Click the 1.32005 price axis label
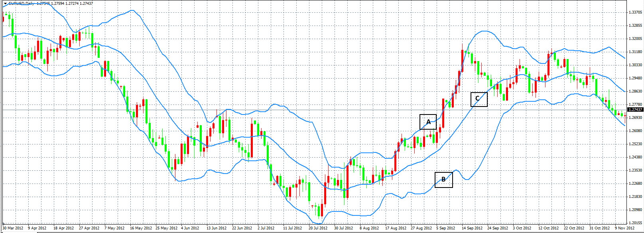This screenshot has width=644, height=233. pyautogui.click(x=635, y=39)
